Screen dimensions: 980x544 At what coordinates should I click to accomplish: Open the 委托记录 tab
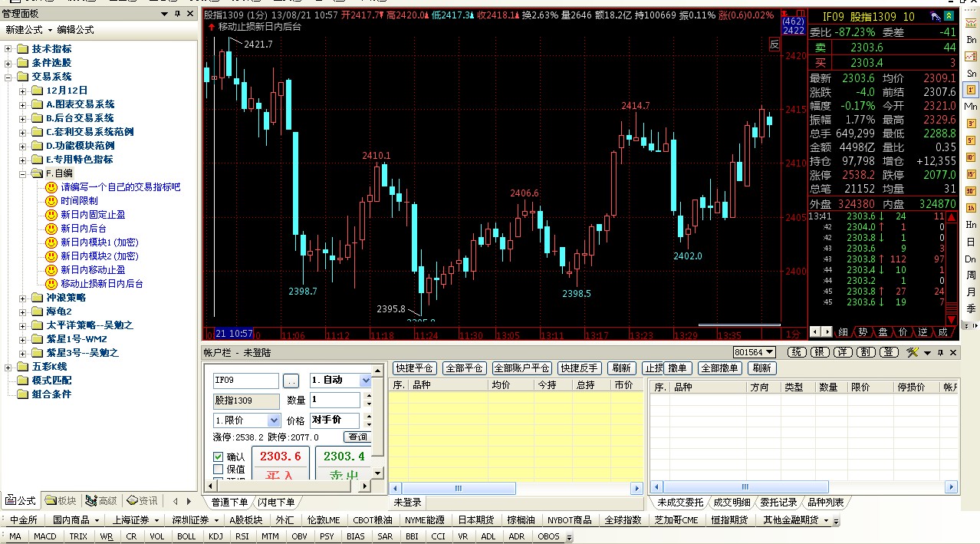[x=778, y=503]
